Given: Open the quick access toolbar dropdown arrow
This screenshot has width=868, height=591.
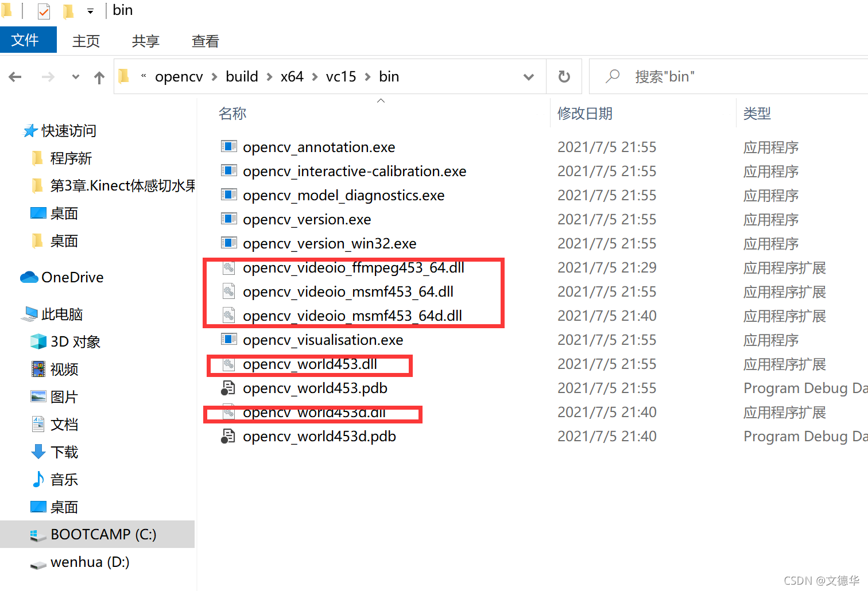Looking at the screenshot, I should [x=90, y=11].
